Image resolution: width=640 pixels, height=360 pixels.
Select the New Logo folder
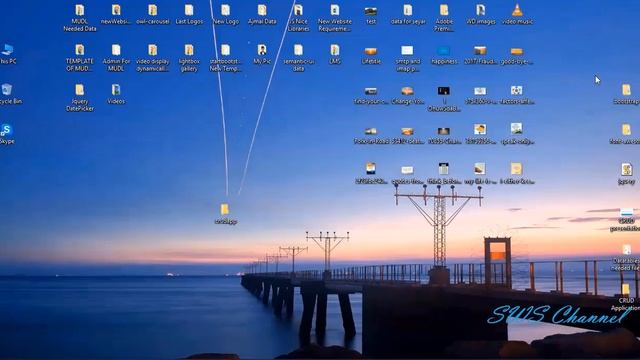[226, 15]
